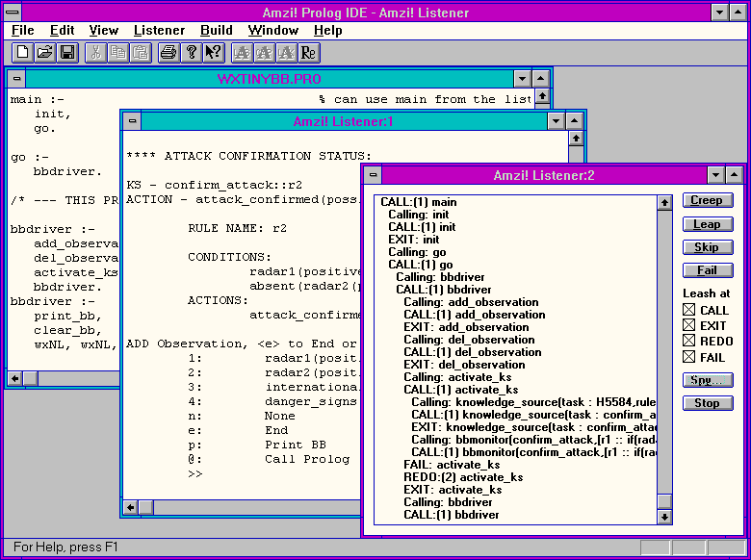Select trace line 'CALL:(1) go'

coord(421,265)
